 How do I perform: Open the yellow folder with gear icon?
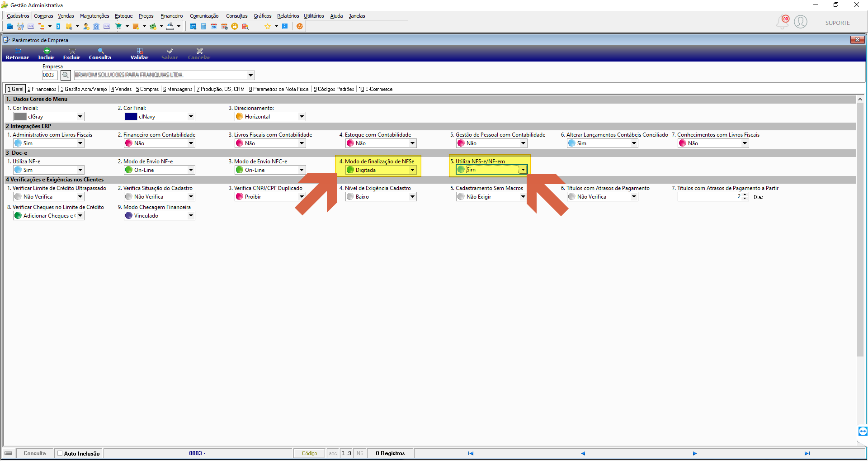pyautogui.click(x=69, y=26)
